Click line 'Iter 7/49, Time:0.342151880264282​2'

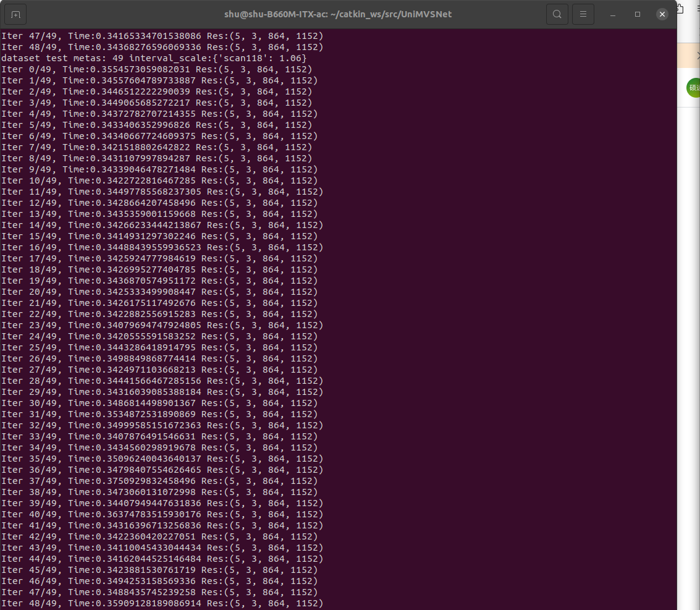(x=157, y=147)
